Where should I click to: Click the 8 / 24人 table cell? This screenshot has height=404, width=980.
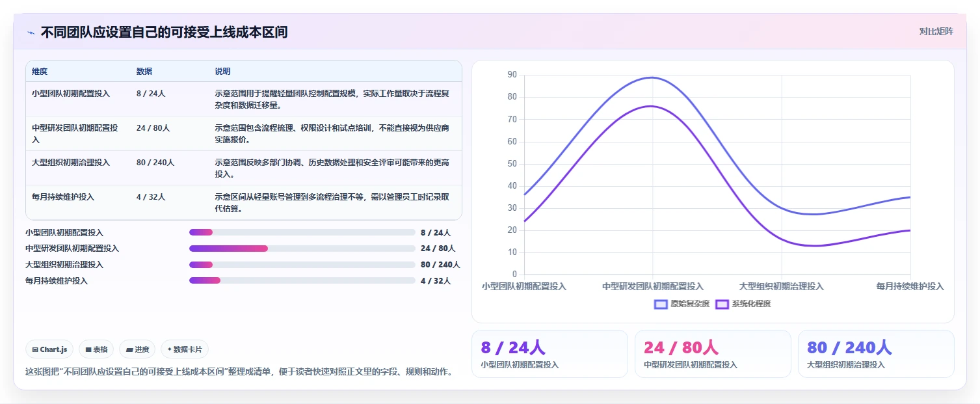tap(151, 94)
